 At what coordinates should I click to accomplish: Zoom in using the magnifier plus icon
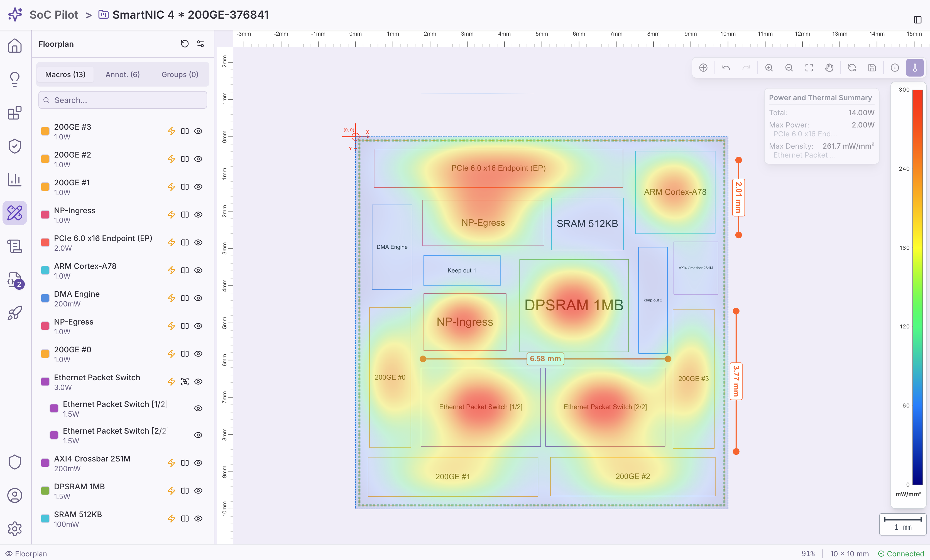pyautogui.click(x=769, y=68)
